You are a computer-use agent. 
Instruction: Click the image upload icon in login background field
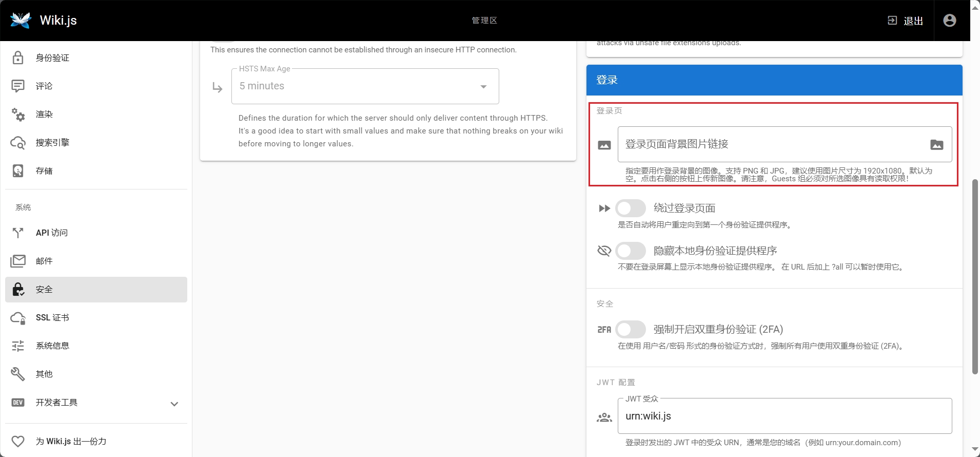click(x=936, y=145)
